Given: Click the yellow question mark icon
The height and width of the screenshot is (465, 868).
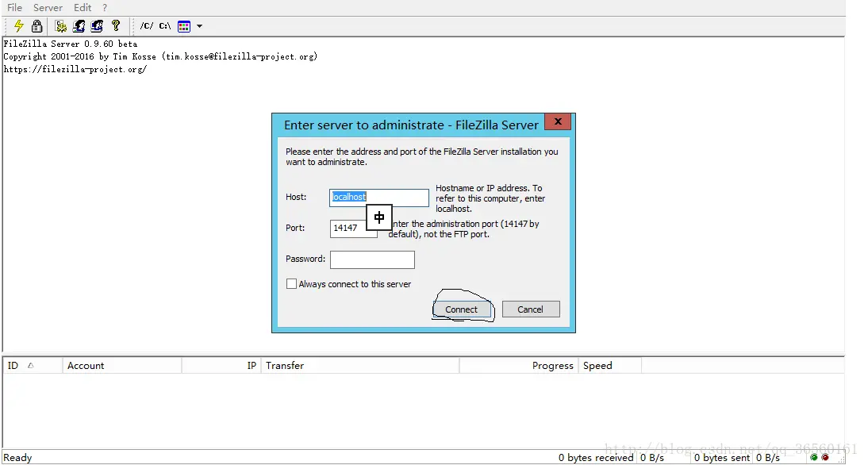Looking at the screenshot, I should click(x=115, y=26).
